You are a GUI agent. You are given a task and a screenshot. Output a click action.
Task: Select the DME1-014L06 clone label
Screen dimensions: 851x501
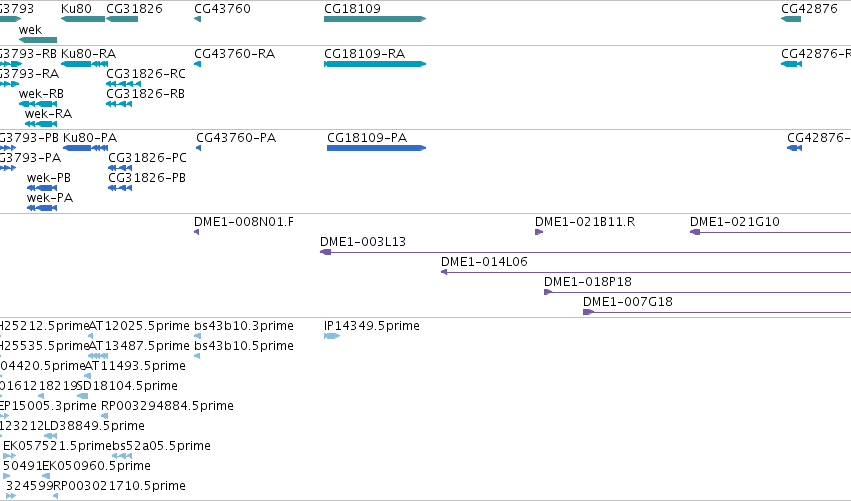484,262
